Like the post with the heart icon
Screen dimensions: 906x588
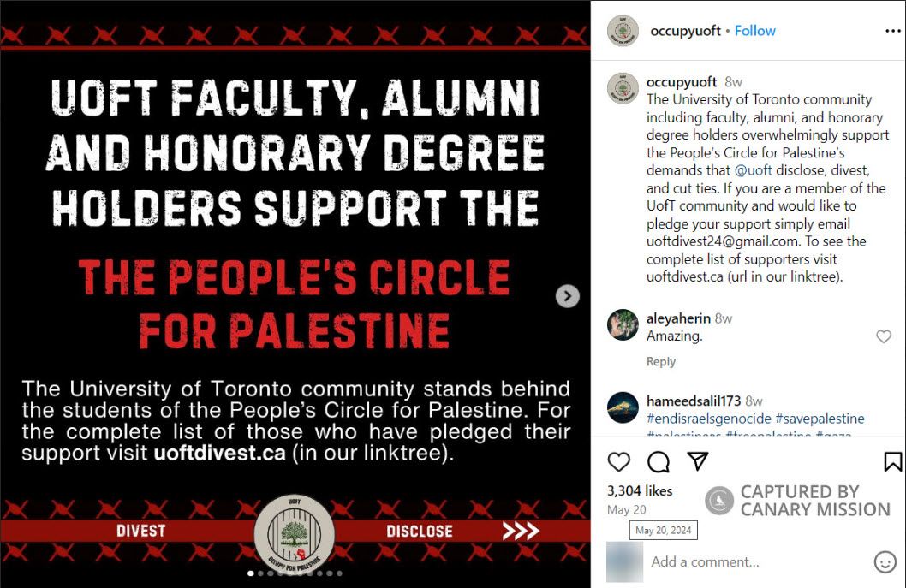click(618, 462)
